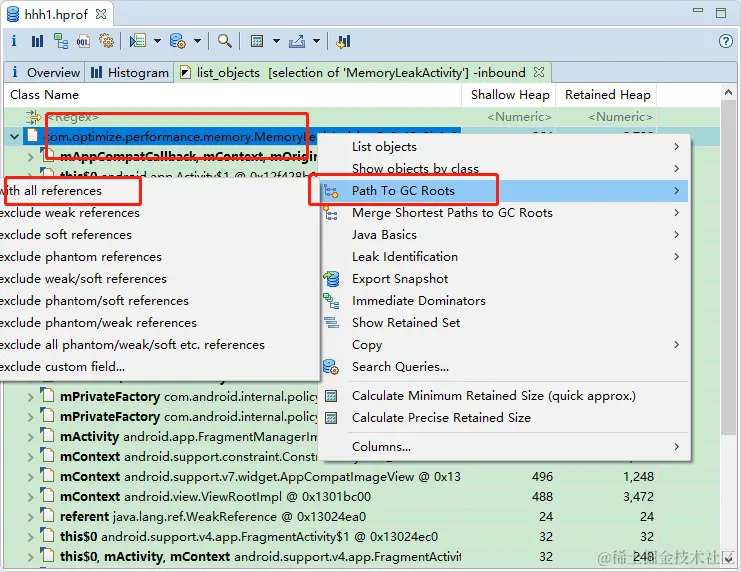
Task: Switch to the Histogram tab
Action: tap(129, 72)
